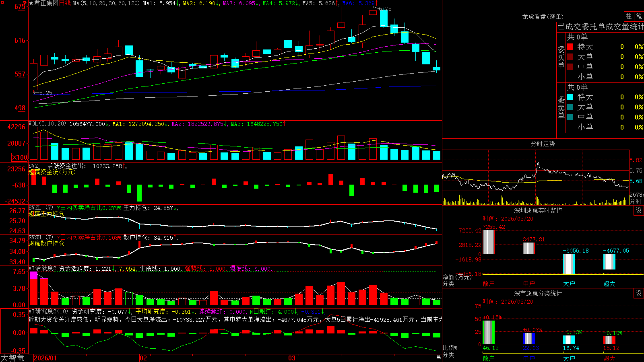Click the -6056.18 bar value for 大户
Viewport: 644px width, 362px height.
point(576,251)
